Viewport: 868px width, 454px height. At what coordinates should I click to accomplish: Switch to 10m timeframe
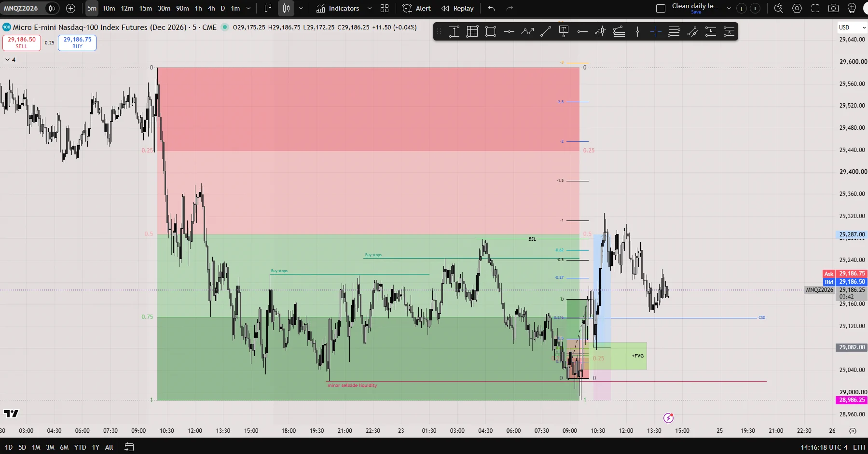pyautogui.click(x=109, y=8)
